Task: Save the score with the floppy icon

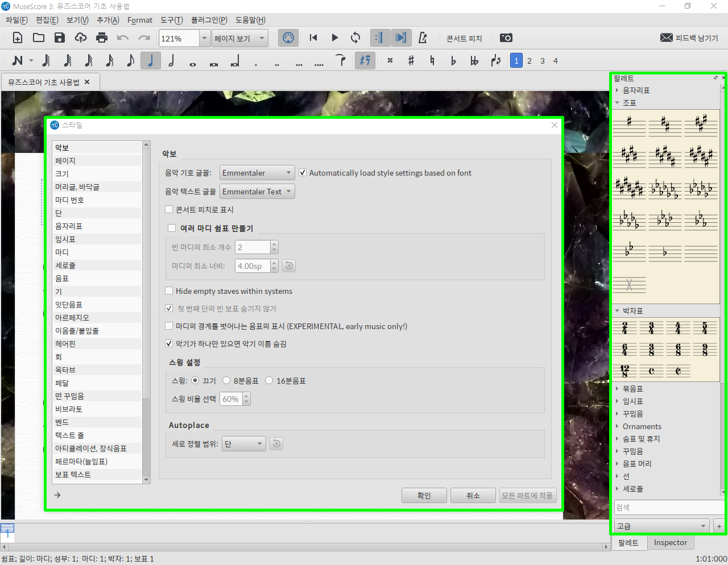Action: (x=60, y=38)
